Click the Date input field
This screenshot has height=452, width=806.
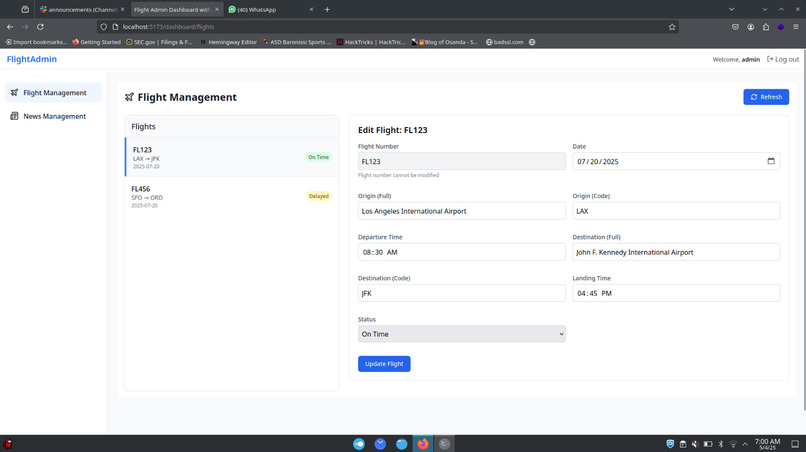(676, 161)
